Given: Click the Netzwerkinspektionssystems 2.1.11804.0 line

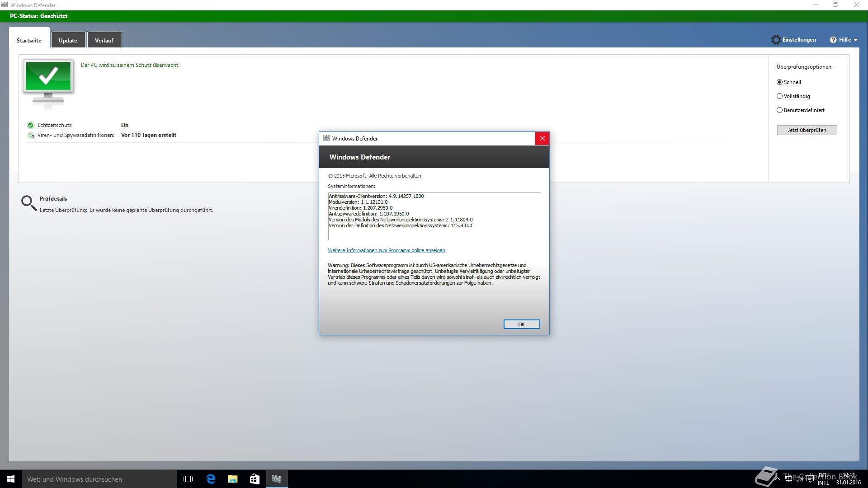Looking at the screenshot, I should pos(401,220).
